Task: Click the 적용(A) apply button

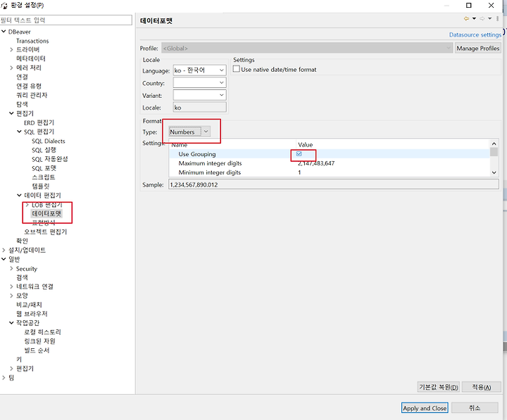Action: [482, 387]
